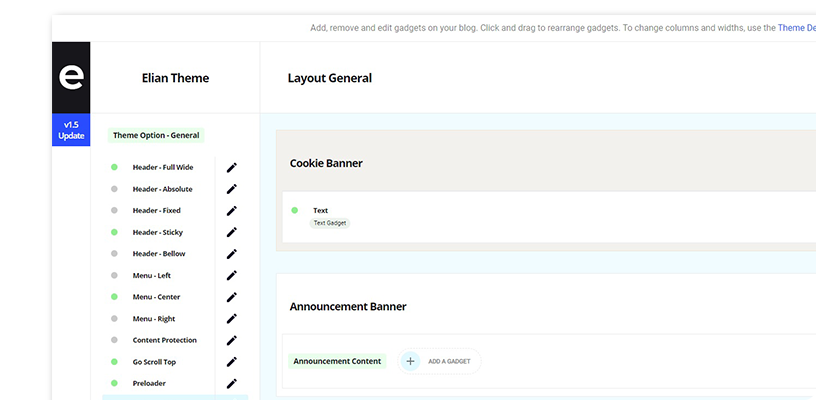Select Theme Option - General label

coord(156,135)
